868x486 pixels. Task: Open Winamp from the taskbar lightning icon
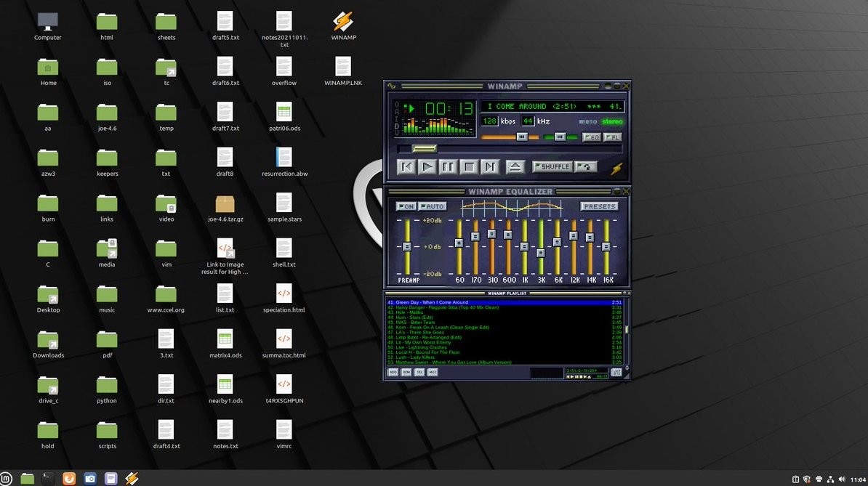point(132,478)
